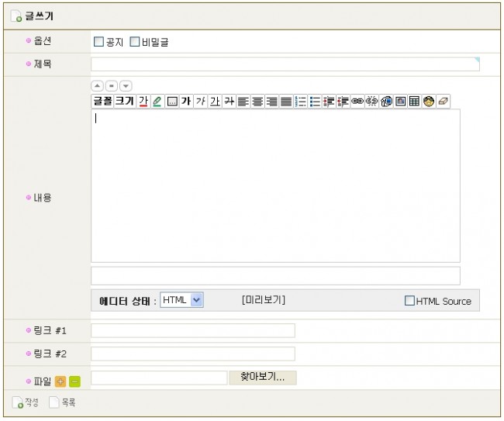Insert numbered list
Screen dimensions: 504x421
tap(301, 102)
